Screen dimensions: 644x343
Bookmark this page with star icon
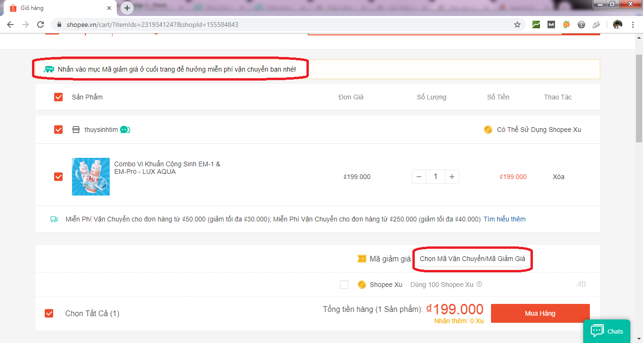[517, 24]
